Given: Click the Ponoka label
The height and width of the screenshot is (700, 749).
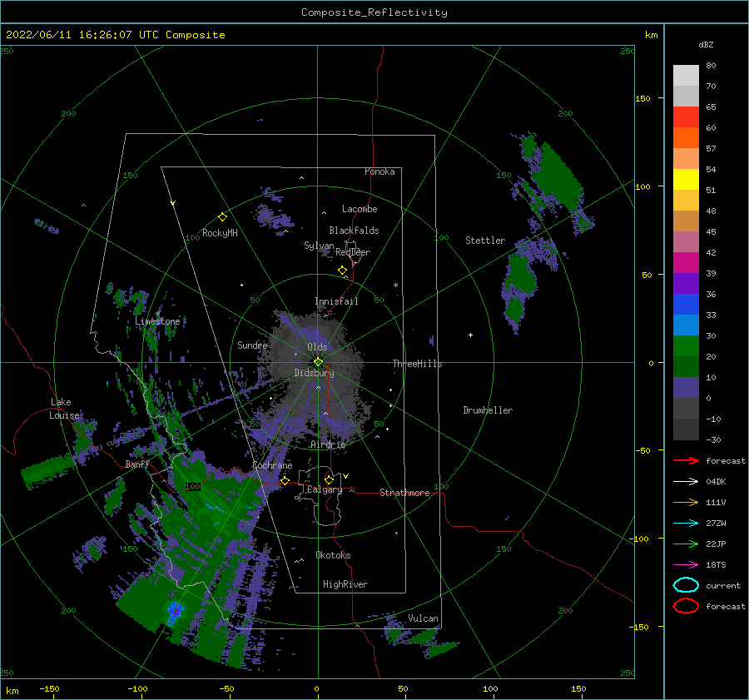Looking at the screenshot, I should tap(379, 171).
